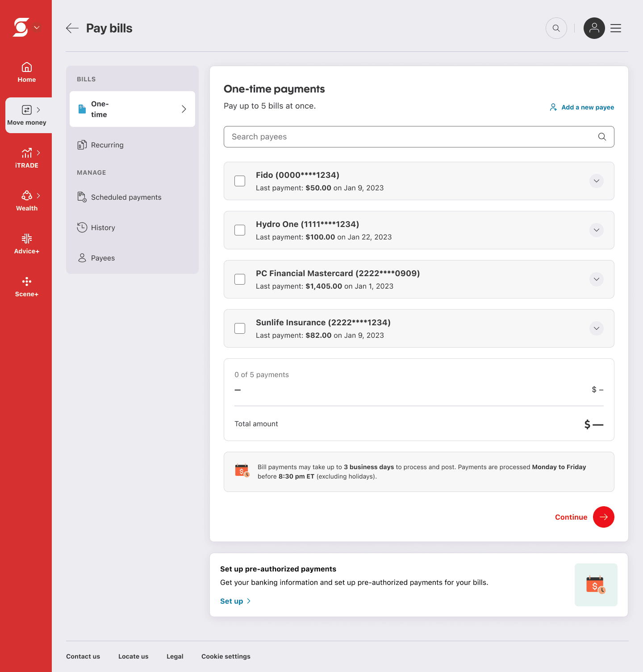Viewport: 643px width, 672px height.
Task: Expand Sunlife Insurance details
Action: click(x=596, y=328)
